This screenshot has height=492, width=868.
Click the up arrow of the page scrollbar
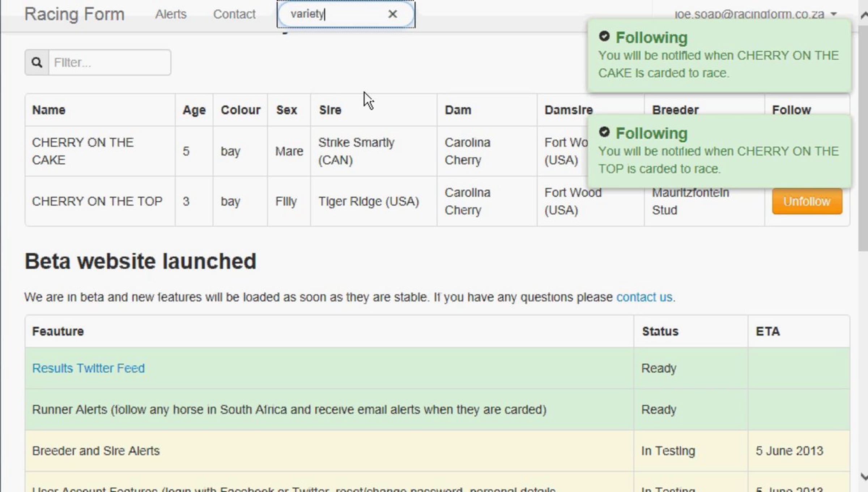(x=864, y=15)
